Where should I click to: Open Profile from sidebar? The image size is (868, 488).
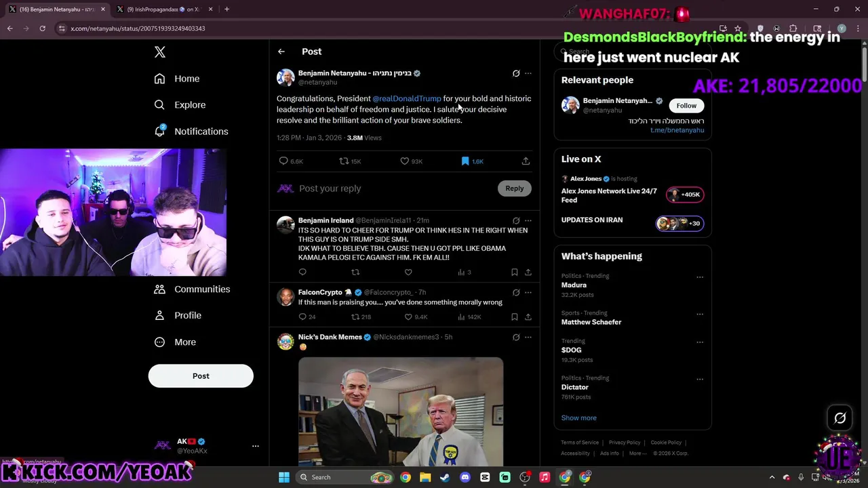point(177,316)
